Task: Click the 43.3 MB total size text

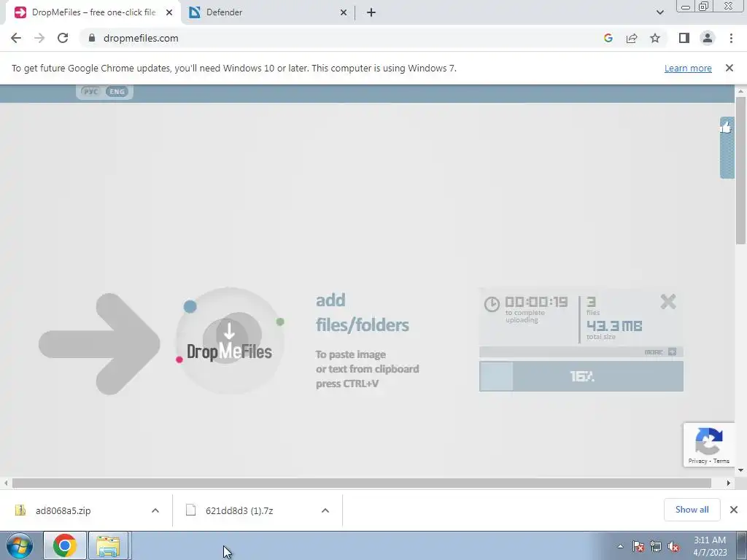Action: 614,326
